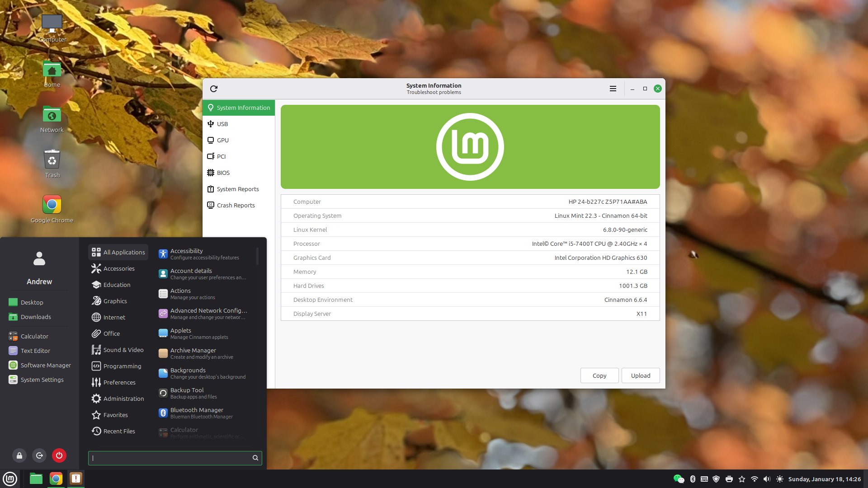Open the Files launcher in the panel
This screenshot has width=868, height=488.
coord(36,479)
